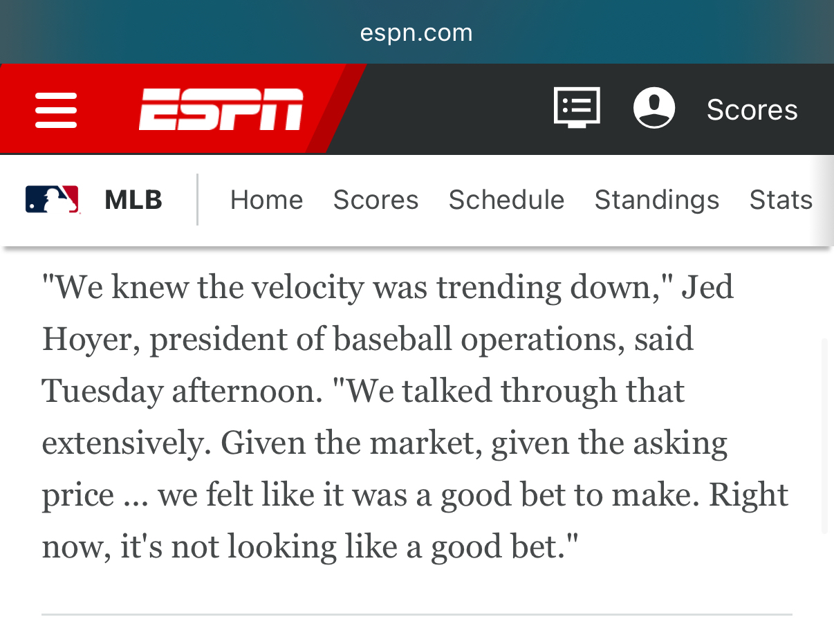Image resolution: width=834 pixels, height=644 pixels.
Task: Go to the MLB Home tab
Action: click(266, 200)
